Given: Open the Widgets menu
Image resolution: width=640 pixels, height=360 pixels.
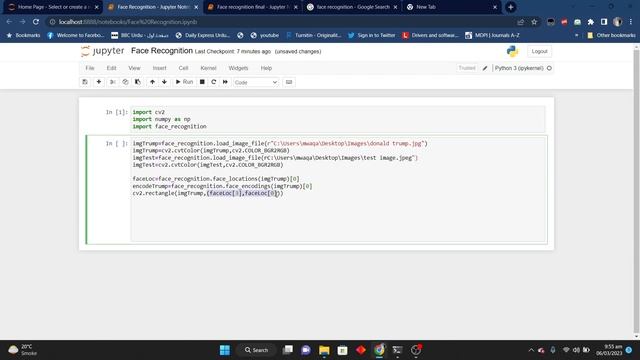Looking at the screenshot, I should 238,68.
